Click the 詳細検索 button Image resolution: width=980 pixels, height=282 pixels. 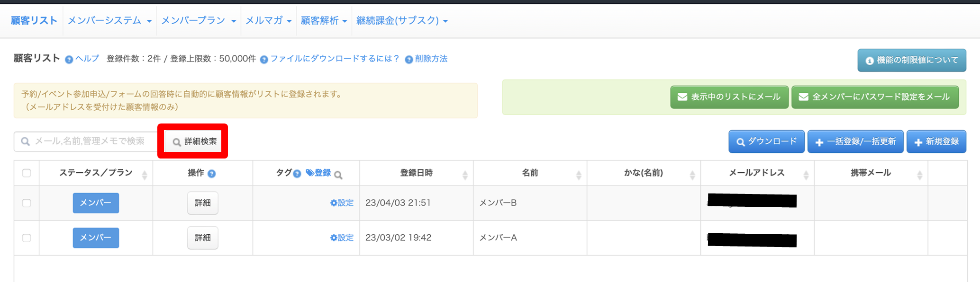[194, 141]
